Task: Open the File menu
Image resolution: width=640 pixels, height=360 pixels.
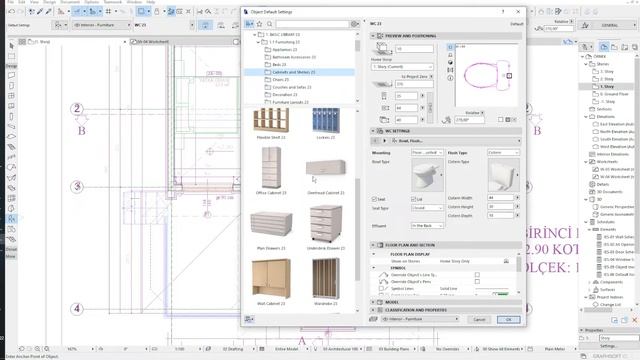Action: click(x=11, y=2)
